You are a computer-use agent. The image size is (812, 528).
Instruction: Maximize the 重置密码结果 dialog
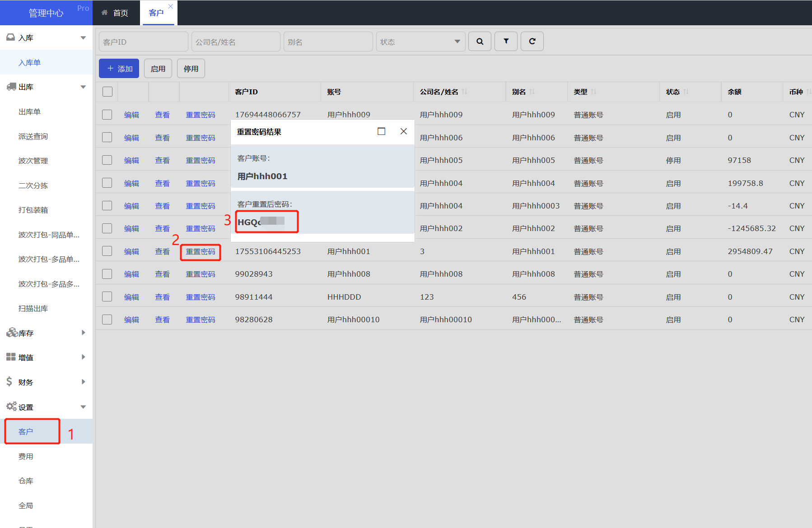381,131
